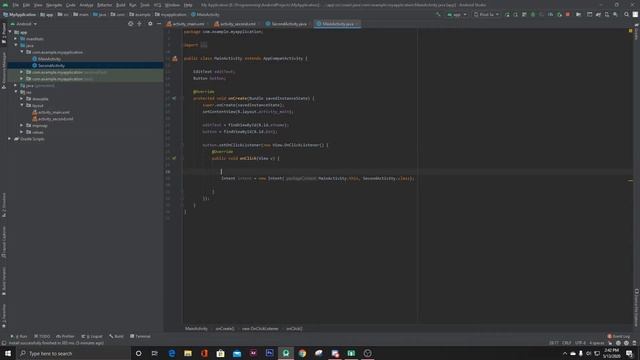Viewport: 640px width, 360px height.
Task: Click the class gutter icon beside MainActivity
Action: click(175, 59)
